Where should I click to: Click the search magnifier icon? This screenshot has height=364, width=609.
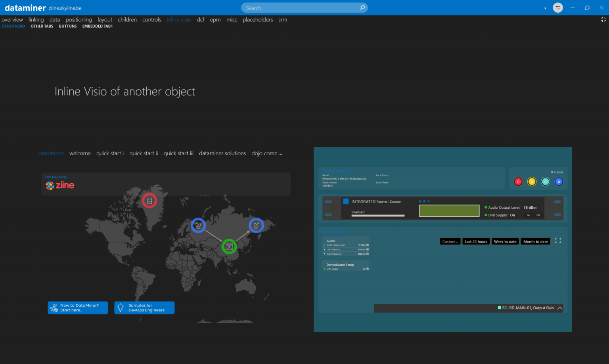[x=362, y=8]
